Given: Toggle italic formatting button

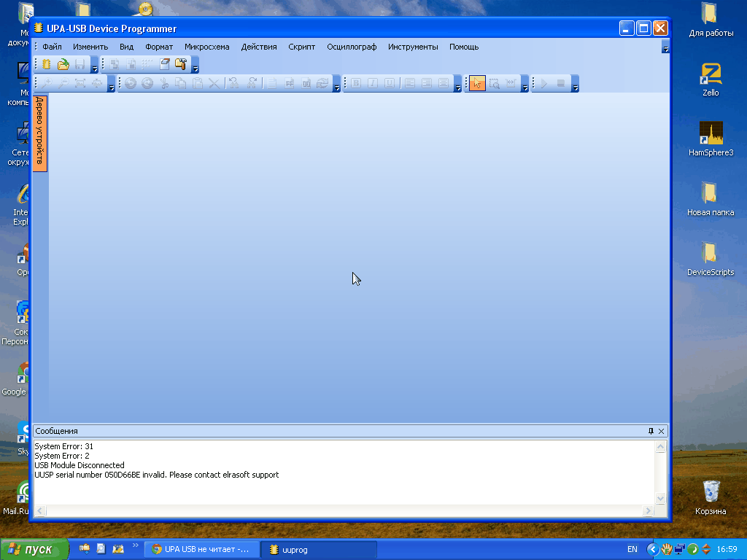Looking at the screenshot, I should (x=373, y=83).
